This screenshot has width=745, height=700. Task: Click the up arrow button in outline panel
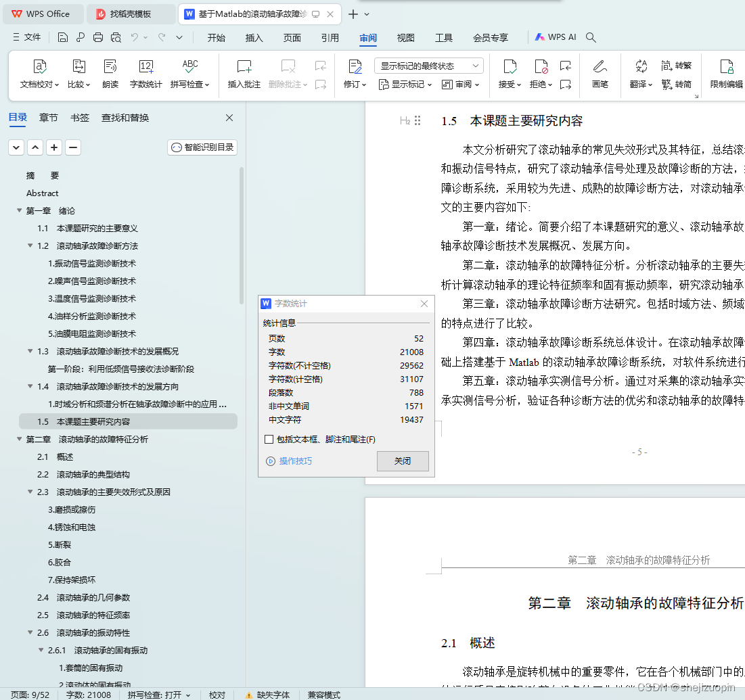(x=35, y=147)
